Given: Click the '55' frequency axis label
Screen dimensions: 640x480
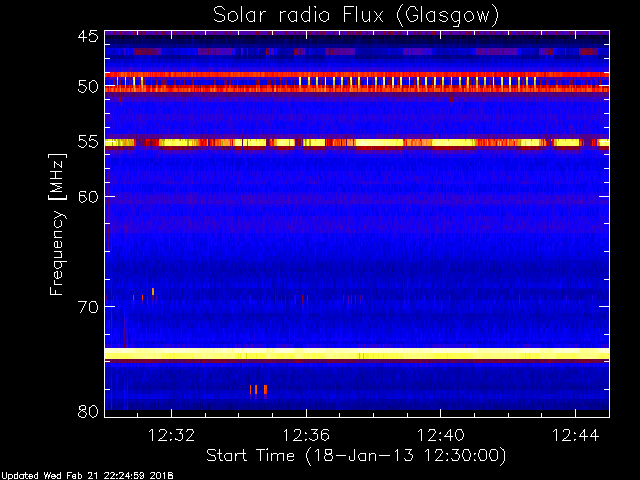Looking at the screenshot, I should 88,142.
